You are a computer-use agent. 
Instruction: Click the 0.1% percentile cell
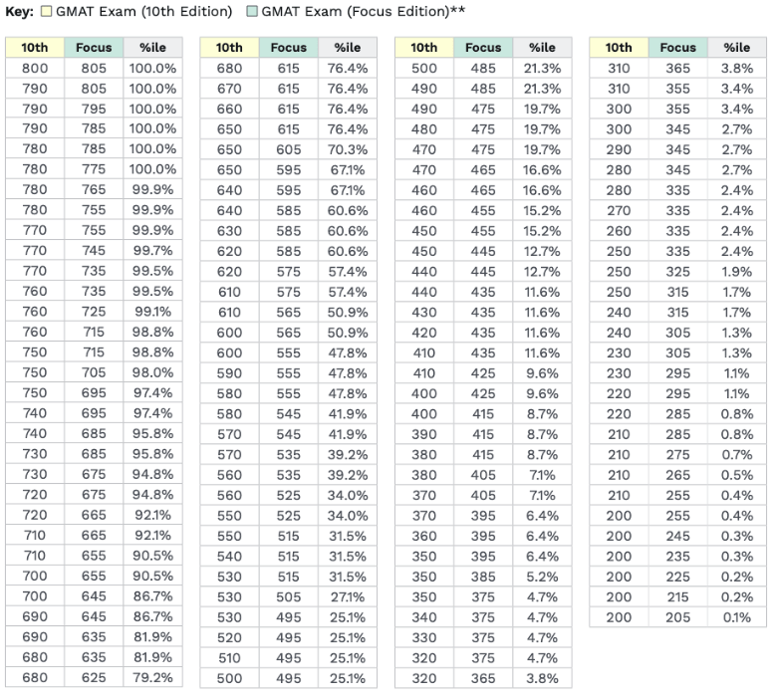[737, 616]
